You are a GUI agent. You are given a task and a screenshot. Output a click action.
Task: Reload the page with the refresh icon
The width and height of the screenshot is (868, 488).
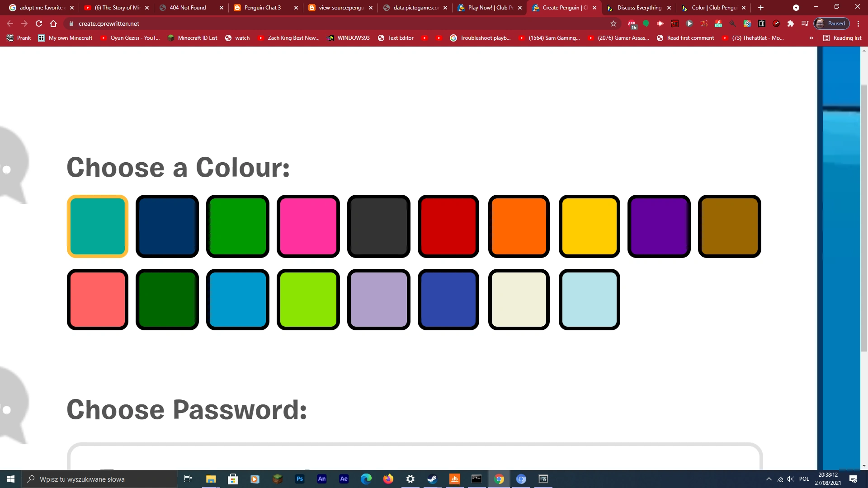39,23
